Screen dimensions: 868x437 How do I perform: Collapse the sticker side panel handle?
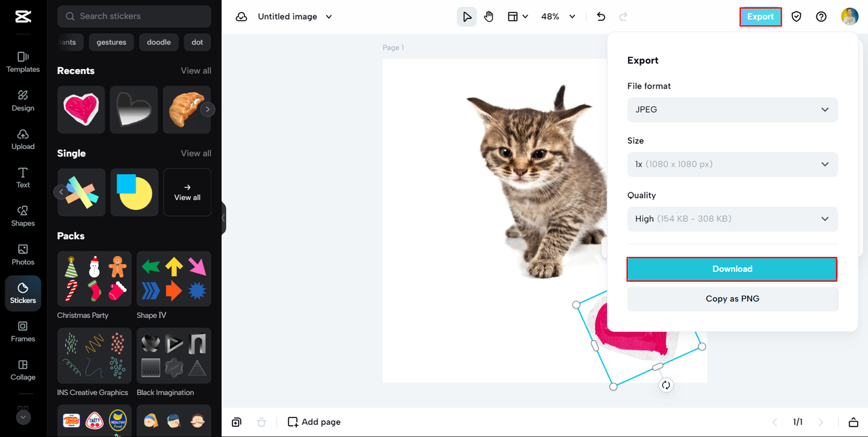[x=224, y=218]
